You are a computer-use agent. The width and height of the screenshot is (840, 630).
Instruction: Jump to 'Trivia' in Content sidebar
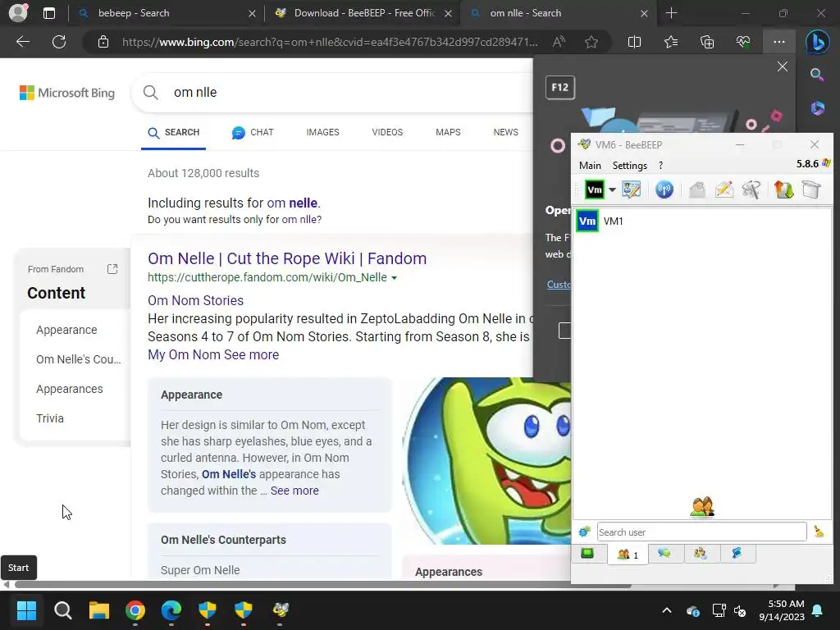coord(50,418)
